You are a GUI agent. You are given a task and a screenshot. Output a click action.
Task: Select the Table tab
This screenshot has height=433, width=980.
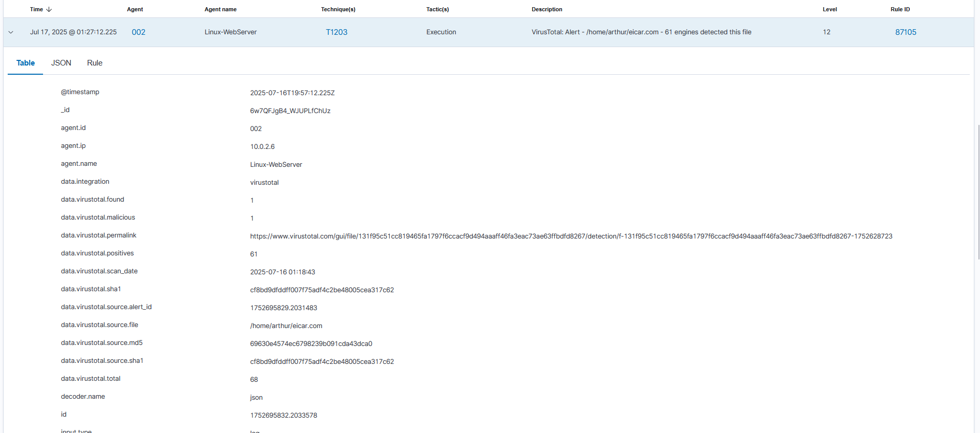pyautogui.click(x=26, y=63)
